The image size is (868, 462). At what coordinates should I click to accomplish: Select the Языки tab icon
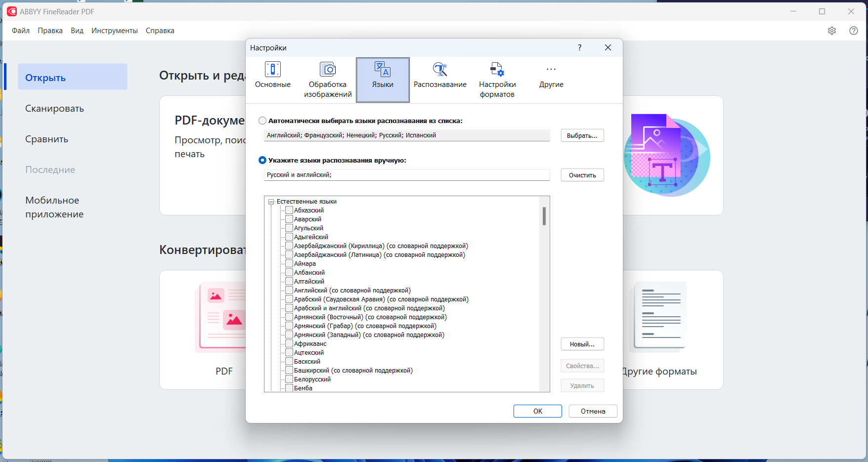click(383, 70)
